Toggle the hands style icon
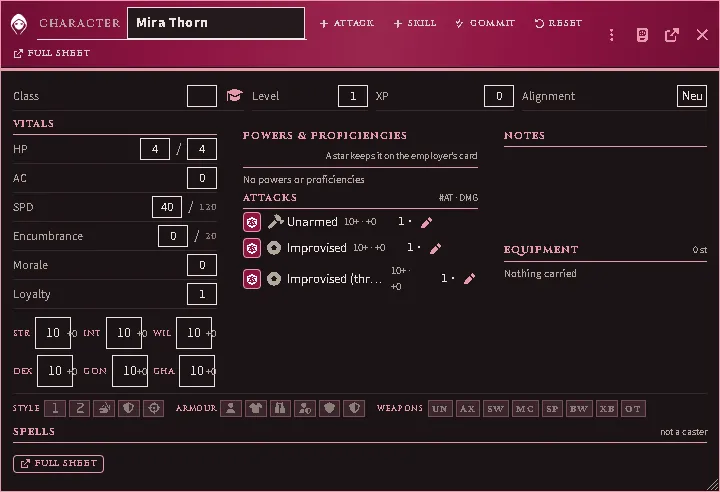The height and width of the screenshot is (492, 720). 104,408
